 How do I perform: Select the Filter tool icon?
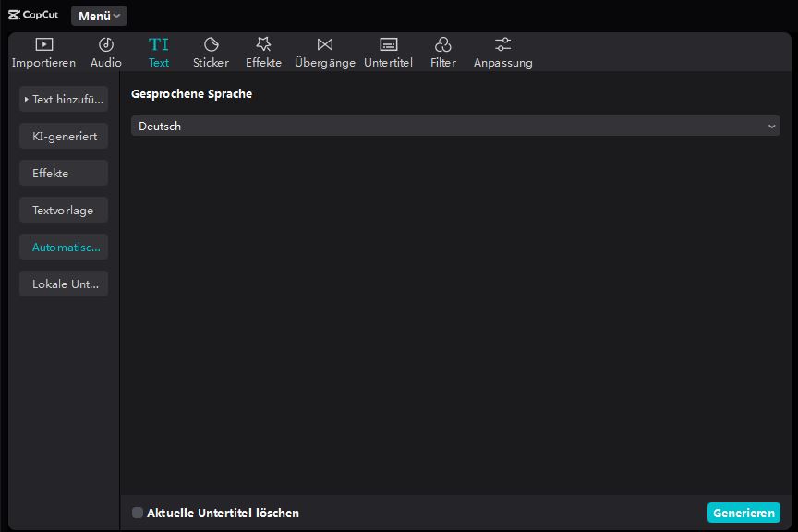click(x=443, y=44)
